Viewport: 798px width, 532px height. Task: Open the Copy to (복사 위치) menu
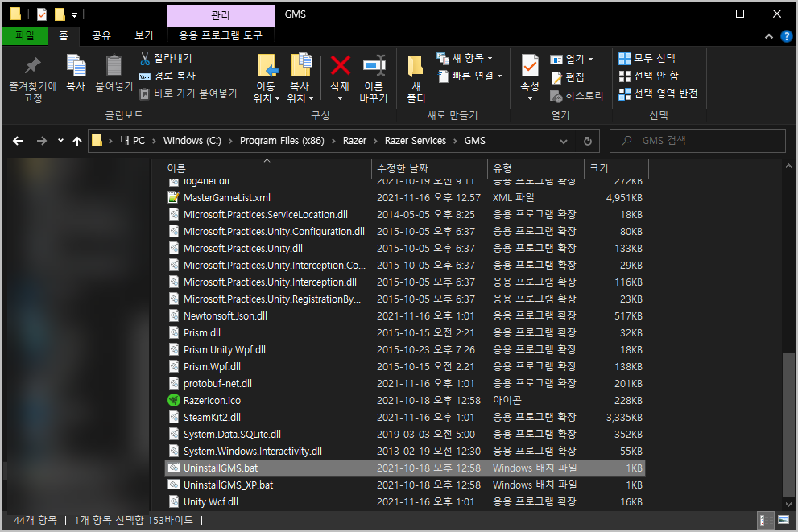click(x=300, y=78)
